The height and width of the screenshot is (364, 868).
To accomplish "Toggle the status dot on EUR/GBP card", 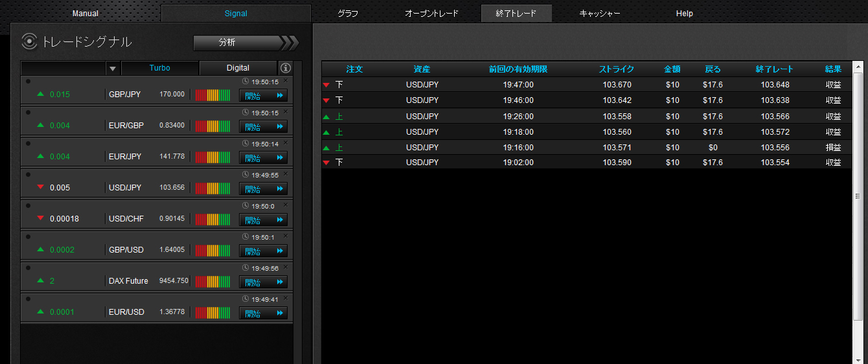I will pyautogui.click(x=28, y=112).
